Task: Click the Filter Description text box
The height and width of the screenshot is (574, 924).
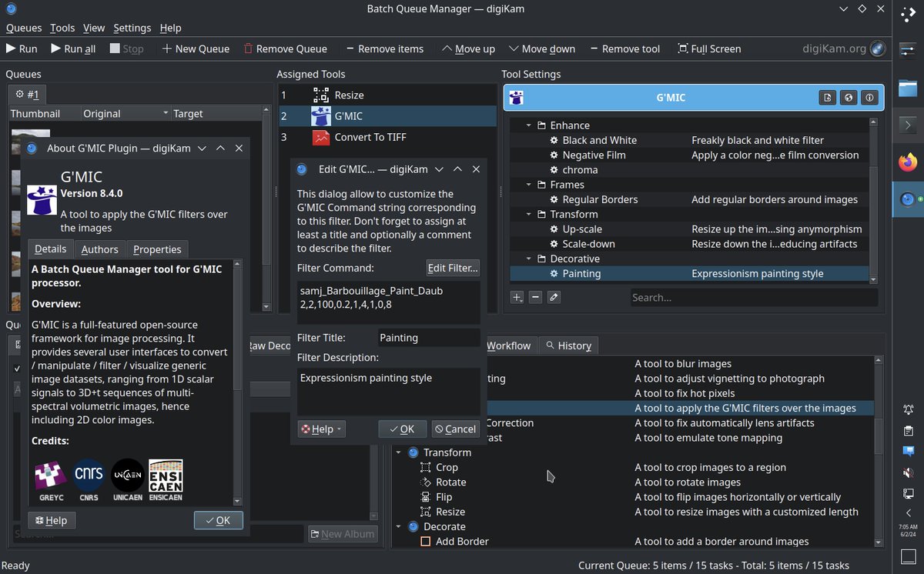Action: click(x=389, y=392)
